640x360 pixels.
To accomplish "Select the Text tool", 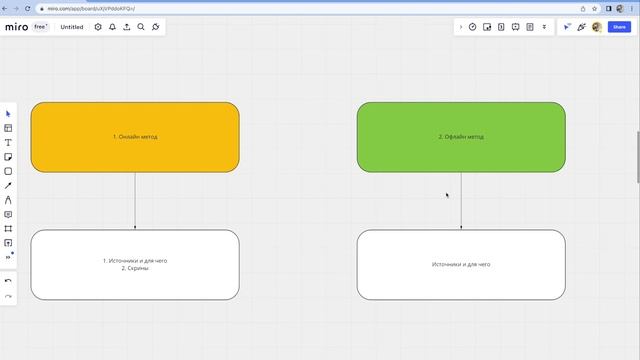I will coord(8,142).
